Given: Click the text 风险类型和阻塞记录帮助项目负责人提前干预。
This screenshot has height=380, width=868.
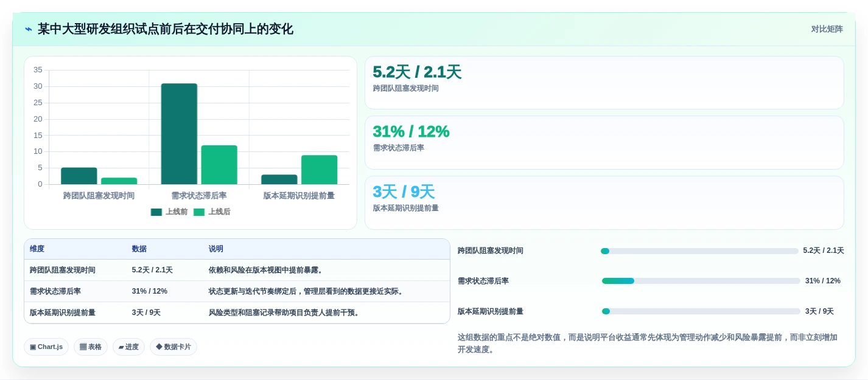Looking at the screenshot, I should (x=285, y=313).
